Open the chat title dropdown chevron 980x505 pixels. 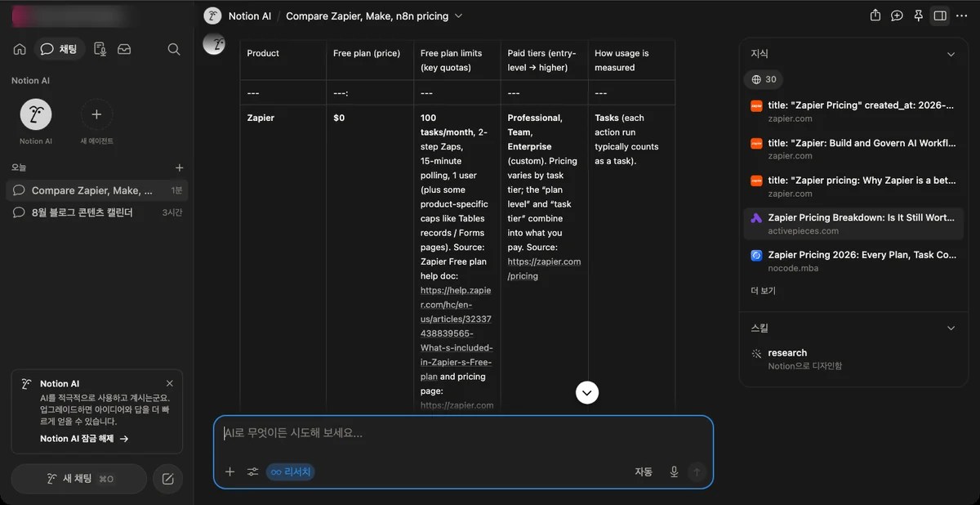tap(458, 16)
